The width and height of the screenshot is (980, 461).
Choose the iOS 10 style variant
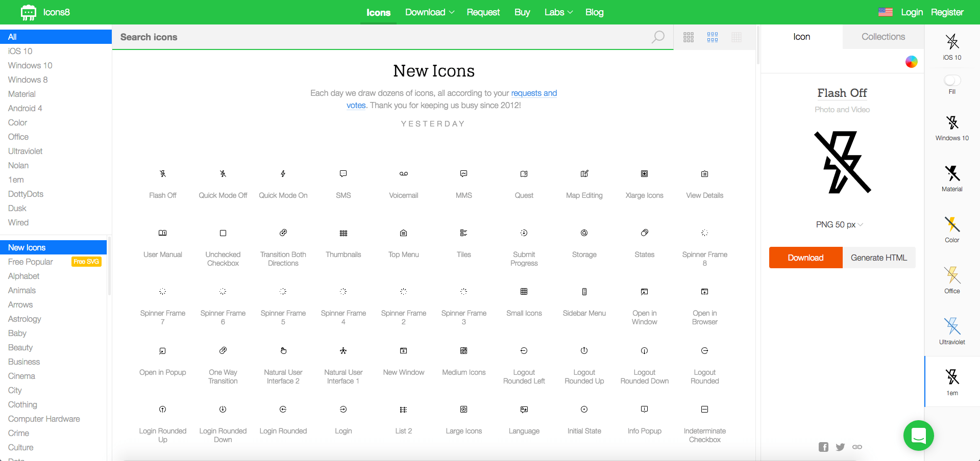(x=952, y=47)
